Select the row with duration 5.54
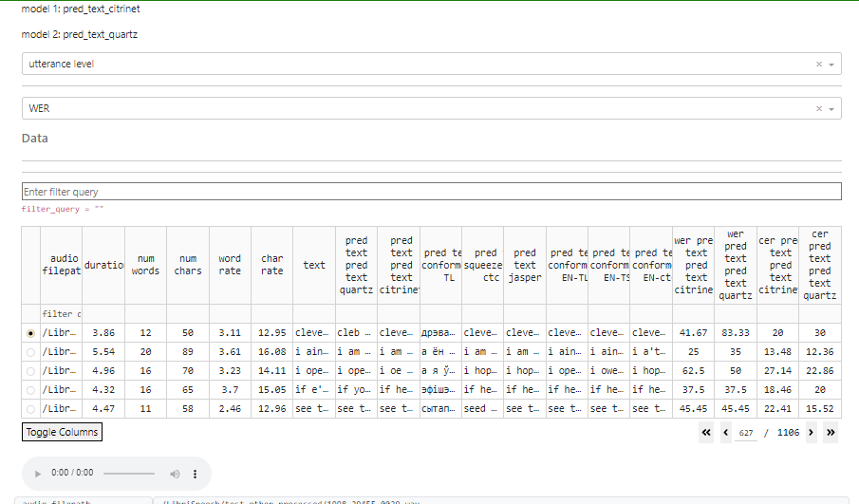Image resolution: width=859 pixels, height=504 pixels. point(31,352)
